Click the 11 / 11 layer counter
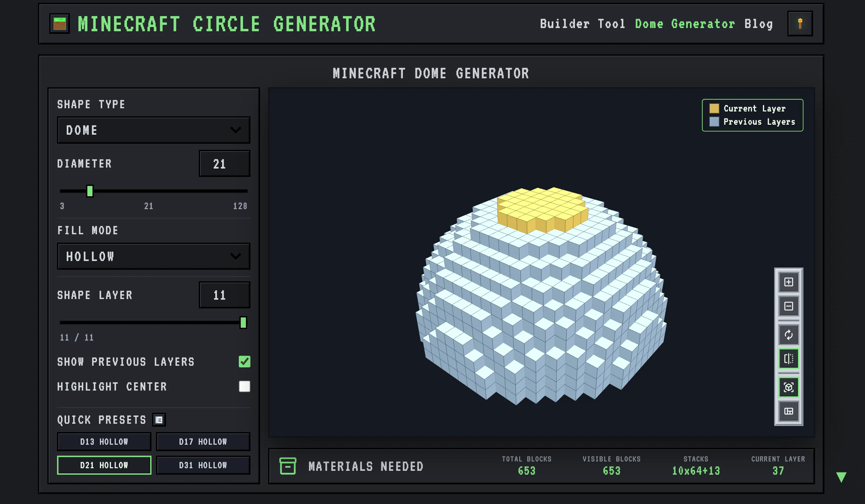 tap(77, 337)
